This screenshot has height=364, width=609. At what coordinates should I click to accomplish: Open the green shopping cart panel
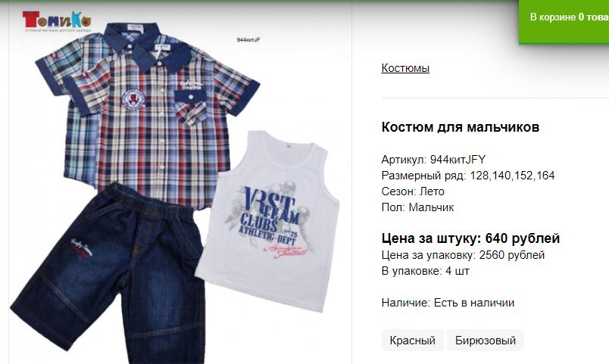pyautogui.click(x=564, y=22)
